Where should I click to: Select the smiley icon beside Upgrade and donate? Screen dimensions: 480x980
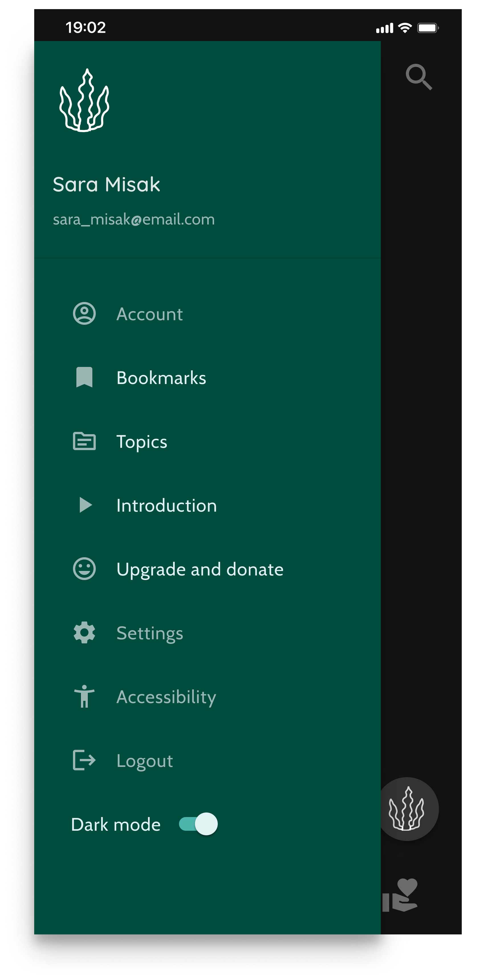[x=84, y=569]
